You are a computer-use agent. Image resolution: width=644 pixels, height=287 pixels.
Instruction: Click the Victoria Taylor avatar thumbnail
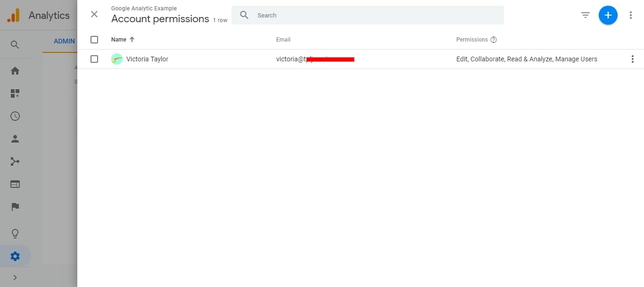pos(117,59)
